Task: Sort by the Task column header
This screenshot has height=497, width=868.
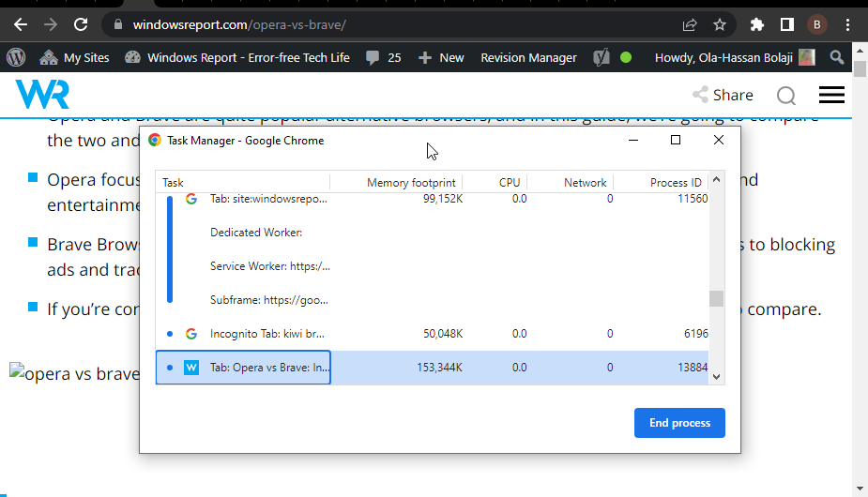Action: click(242, 183)
